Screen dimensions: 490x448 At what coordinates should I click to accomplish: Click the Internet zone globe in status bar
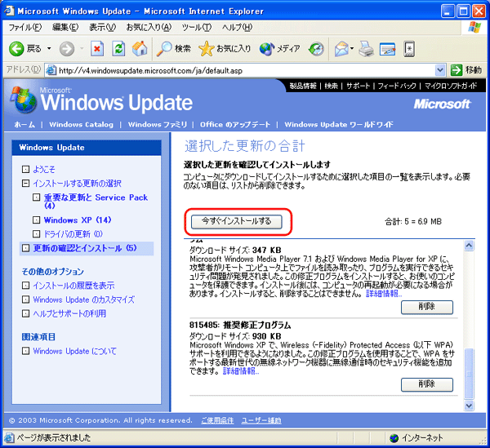point(394,438)
